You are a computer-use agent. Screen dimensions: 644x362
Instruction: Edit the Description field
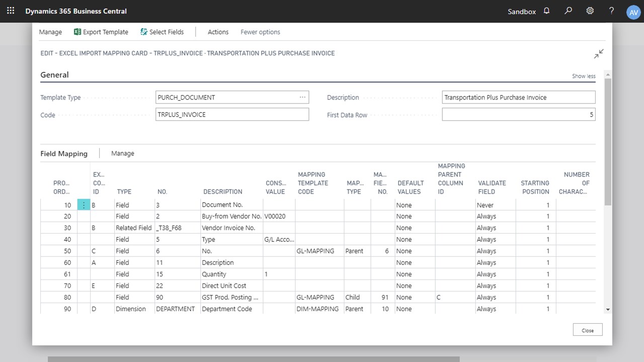[519, 97]
